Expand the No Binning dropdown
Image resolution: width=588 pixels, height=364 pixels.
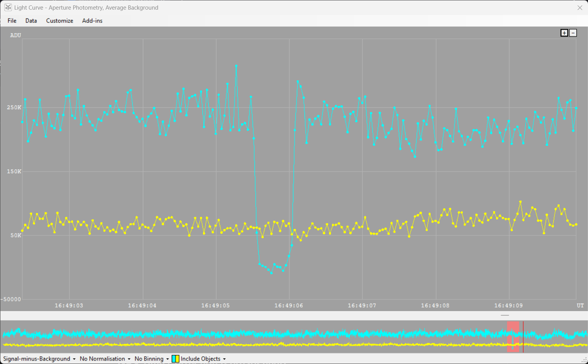[x=152, y=359]
